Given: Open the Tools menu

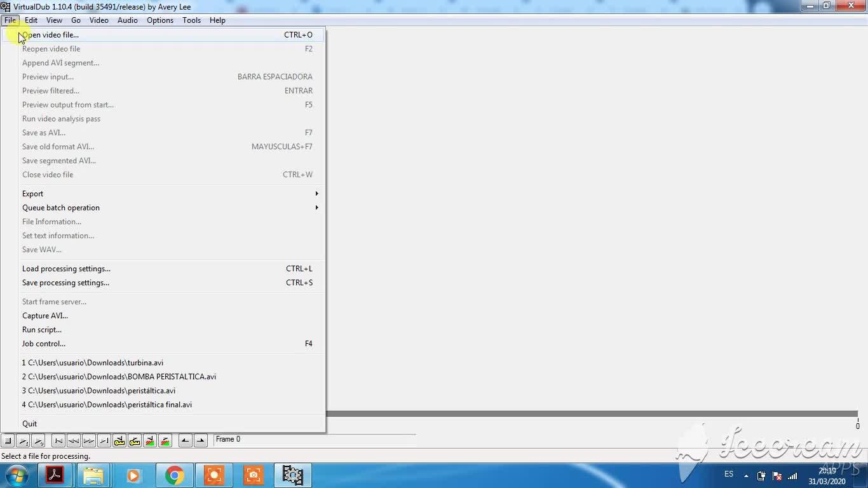Looking at the screenshot, I should click(191, 20).
